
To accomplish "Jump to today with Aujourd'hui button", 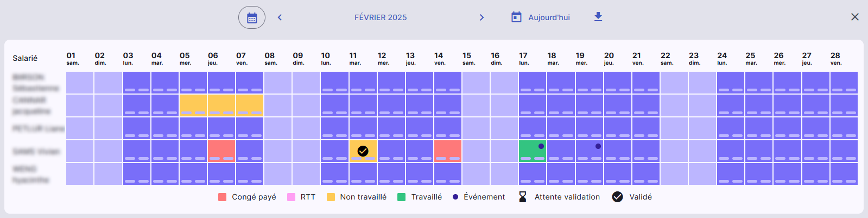I will click(541, 17).
